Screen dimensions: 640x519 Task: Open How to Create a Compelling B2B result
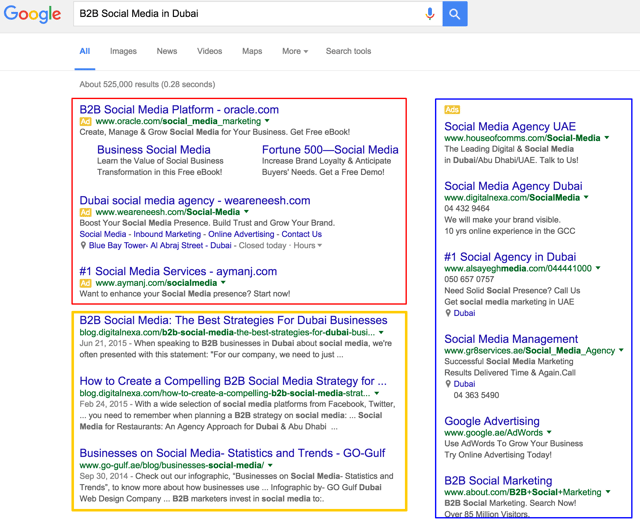[233, 381]
